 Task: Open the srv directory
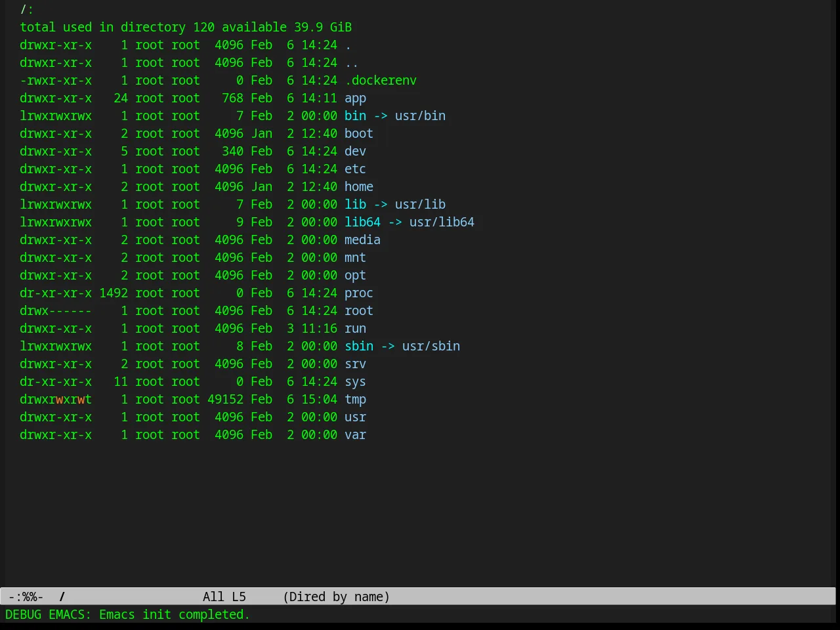click(x=355, y=364)
